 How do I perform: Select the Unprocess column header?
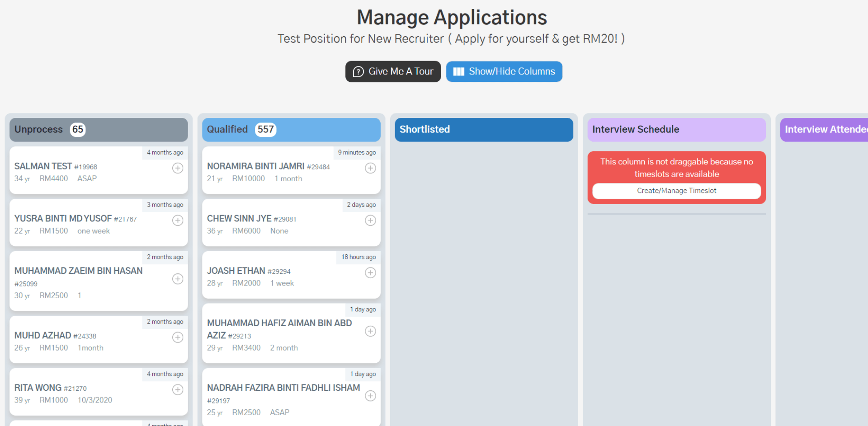pyautogui.click(x=99, y=130)
